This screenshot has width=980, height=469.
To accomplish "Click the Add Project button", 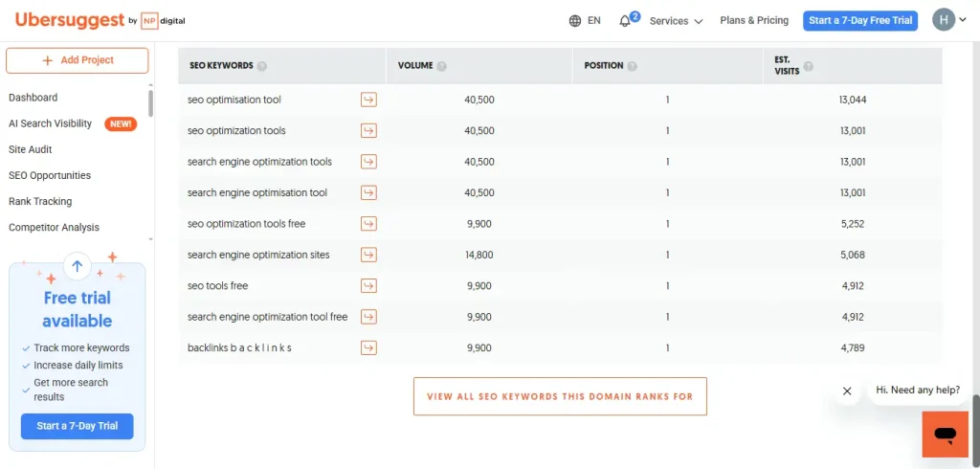I will [78, 60].
